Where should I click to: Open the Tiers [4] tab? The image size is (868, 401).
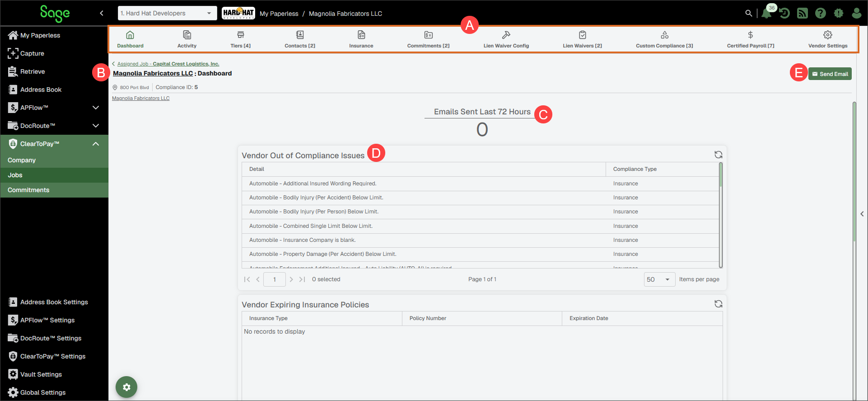point(240,39)
